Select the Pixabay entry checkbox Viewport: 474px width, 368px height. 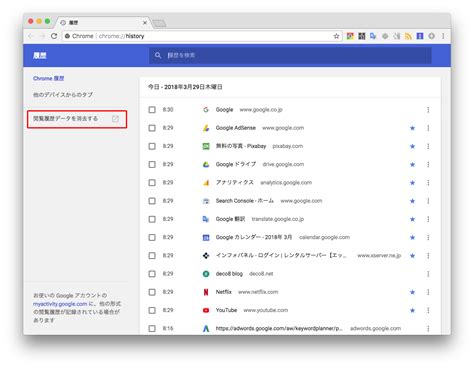pyautogui.click(x=152, y=146)
